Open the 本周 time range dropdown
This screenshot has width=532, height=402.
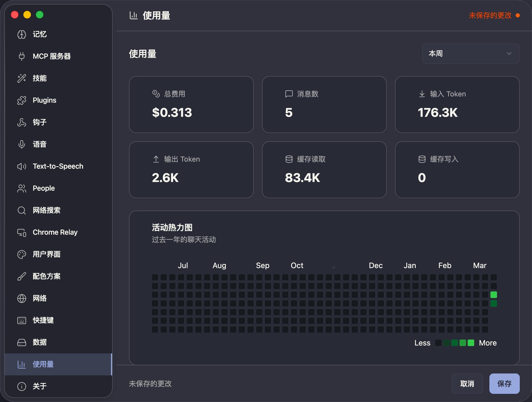(x=470, y=54)
